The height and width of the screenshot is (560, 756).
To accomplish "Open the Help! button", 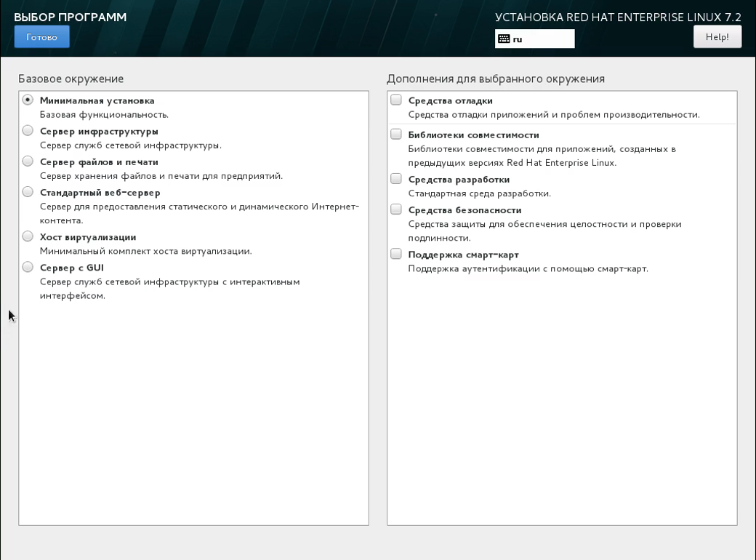I will click(717, 36).
